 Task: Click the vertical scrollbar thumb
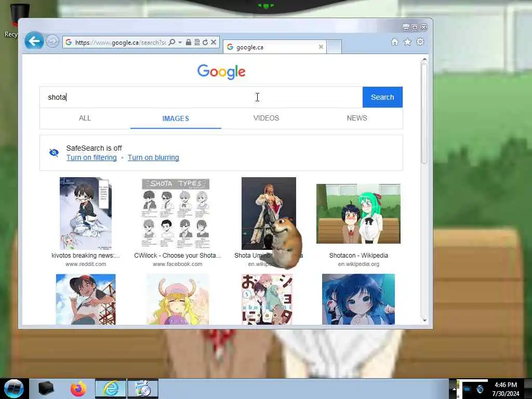[424, 114]
